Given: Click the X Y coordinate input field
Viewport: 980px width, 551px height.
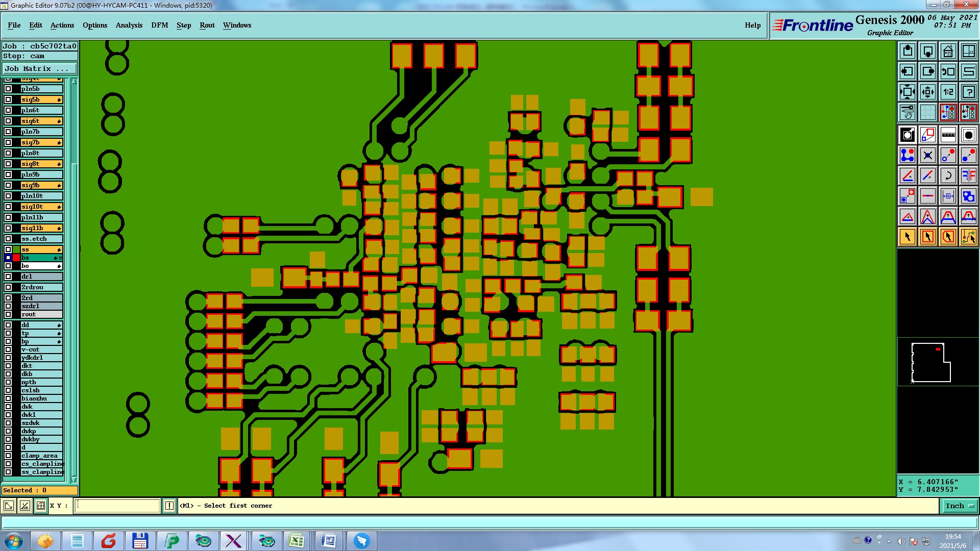Looking at the screenshot, I should pyautogui.click(x=117, y=506).
